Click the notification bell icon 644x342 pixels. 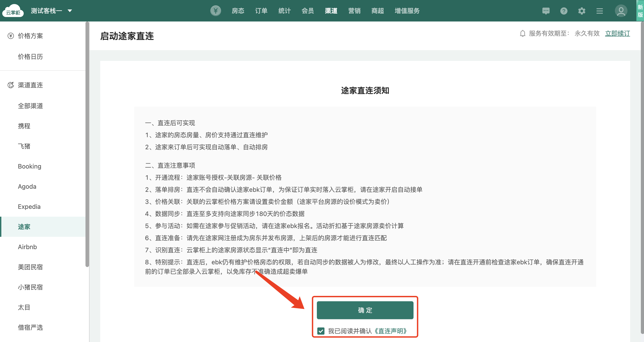(x=522, y=34)
